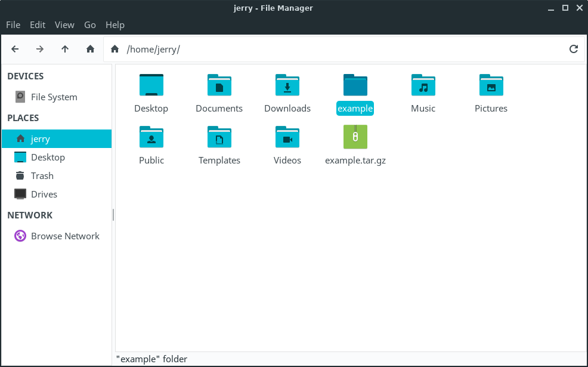Select the Downloads folder icon
This screenshot has width=588, height=367.
[287, 86]
